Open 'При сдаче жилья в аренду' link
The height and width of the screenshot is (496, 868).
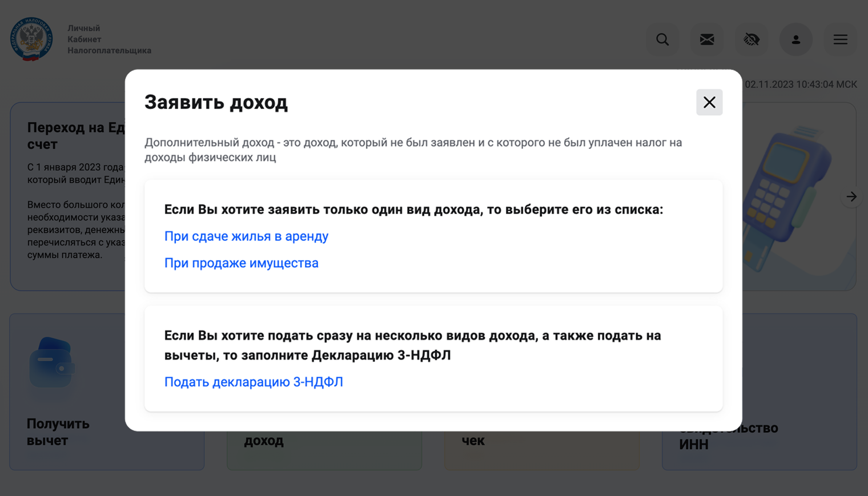point(246,236)
